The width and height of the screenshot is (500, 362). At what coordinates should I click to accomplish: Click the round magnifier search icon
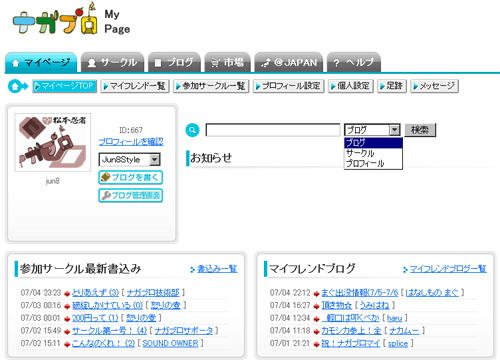click(x=192, y=130)
